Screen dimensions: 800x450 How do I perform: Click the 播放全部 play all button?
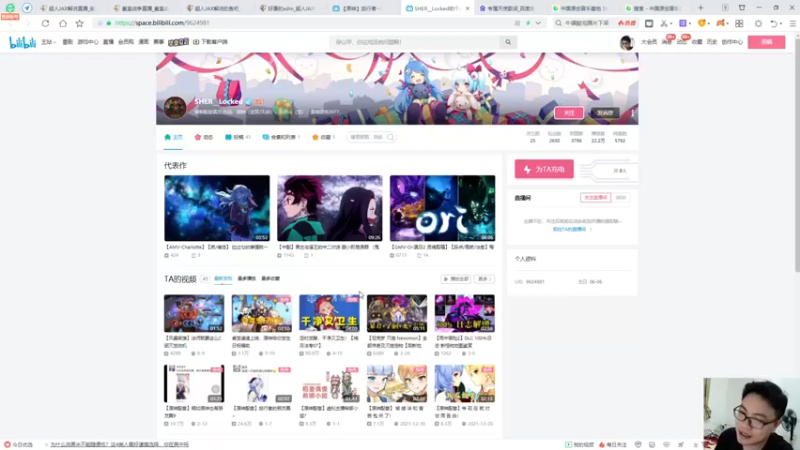click(456, 279)
